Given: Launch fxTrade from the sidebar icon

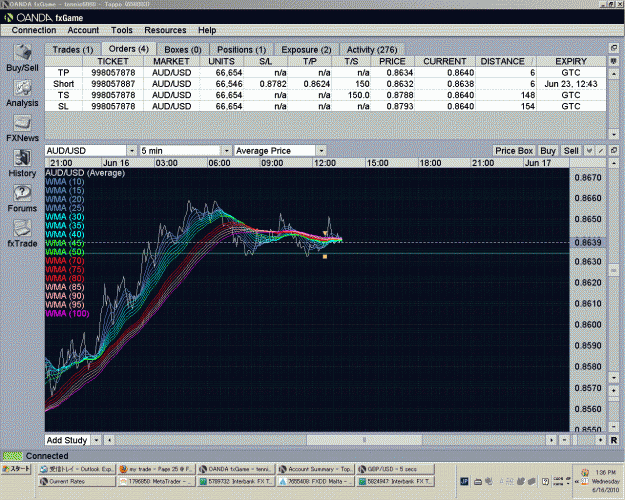Looking at the screenshot, I should (x=22, y=228).
